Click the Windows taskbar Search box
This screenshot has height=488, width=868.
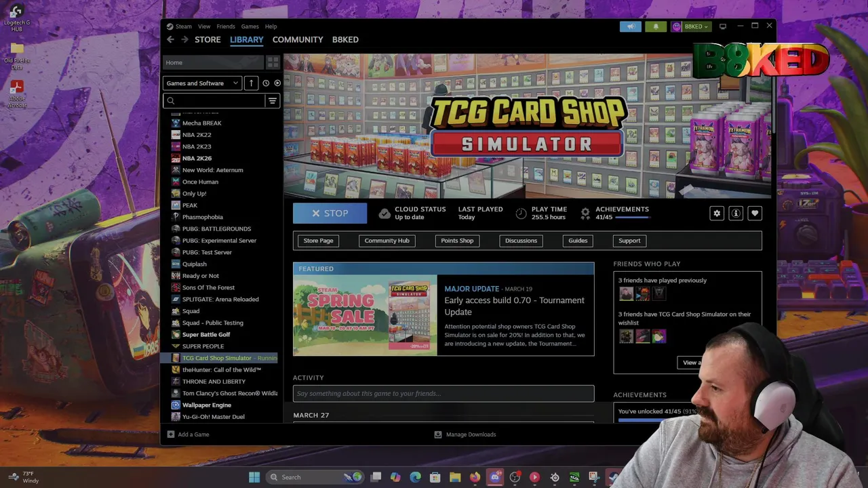coord(315,477)
